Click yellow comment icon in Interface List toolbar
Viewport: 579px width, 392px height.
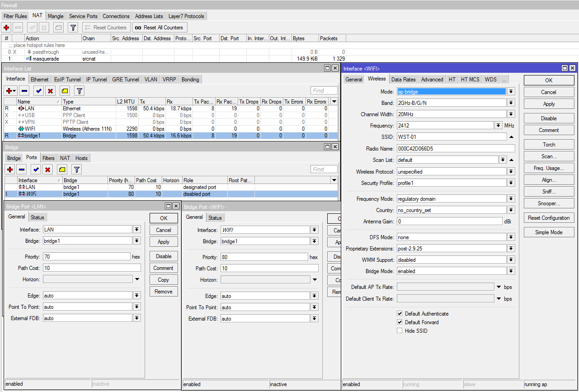65,91
